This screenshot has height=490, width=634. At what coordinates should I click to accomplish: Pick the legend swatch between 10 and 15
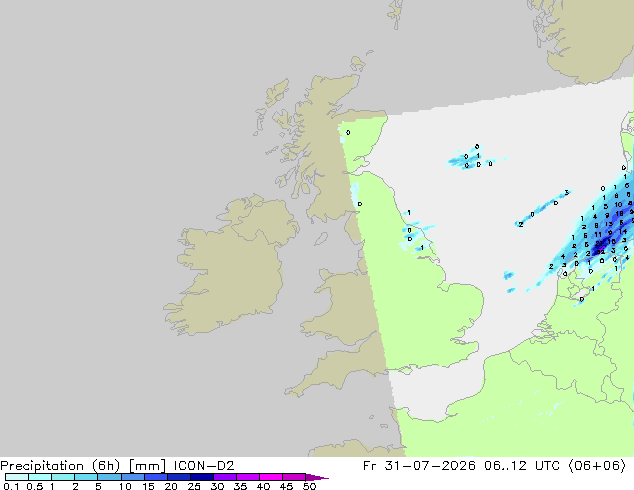tap(132, 477)
